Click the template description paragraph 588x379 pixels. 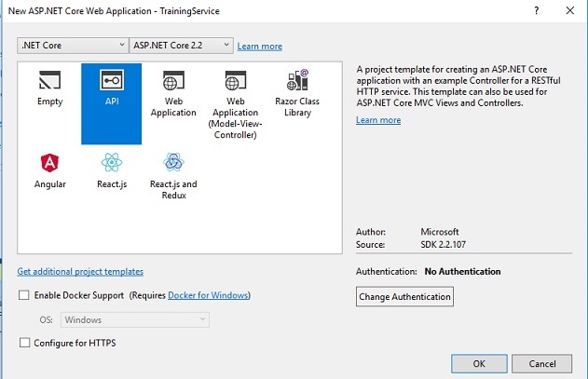458,87
